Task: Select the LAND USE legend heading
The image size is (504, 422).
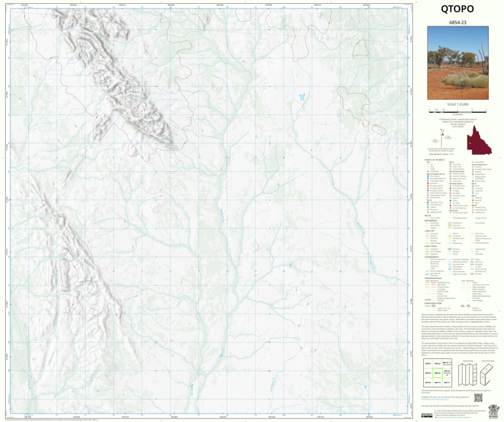Action: [429, 231]
